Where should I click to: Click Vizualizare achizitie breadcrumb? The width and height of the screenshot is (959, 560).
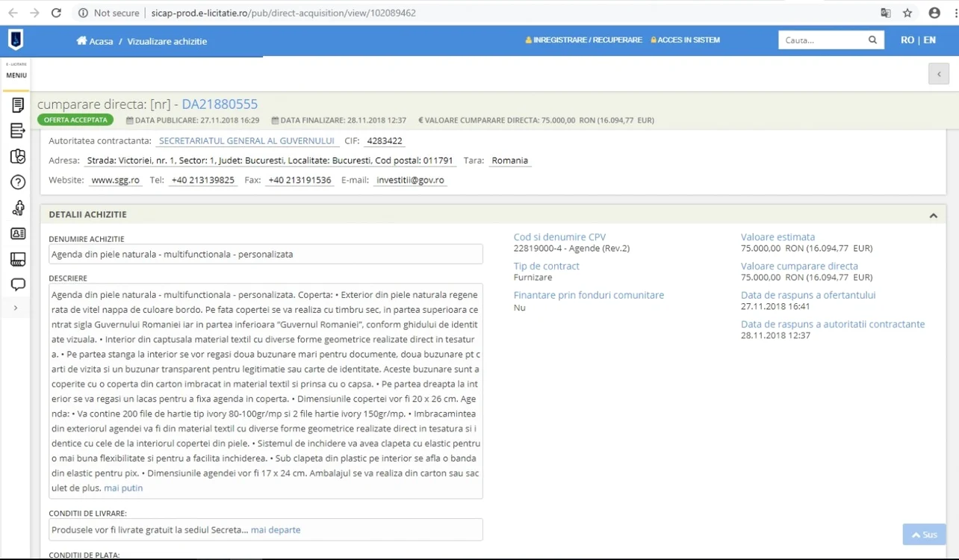tap(167, 41)
